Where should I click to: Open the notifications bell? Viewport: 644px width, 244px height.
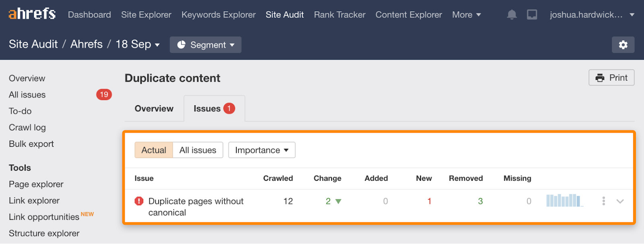(x=512, y=15)
